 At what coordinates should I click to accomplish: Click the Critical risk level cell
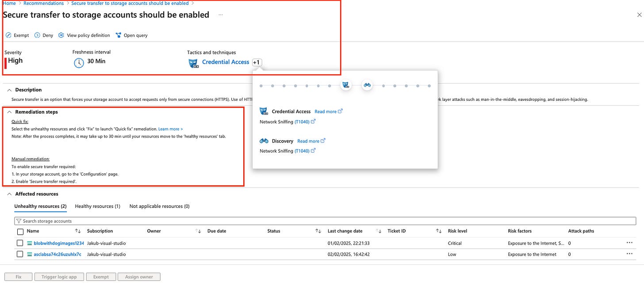[455, 243]
